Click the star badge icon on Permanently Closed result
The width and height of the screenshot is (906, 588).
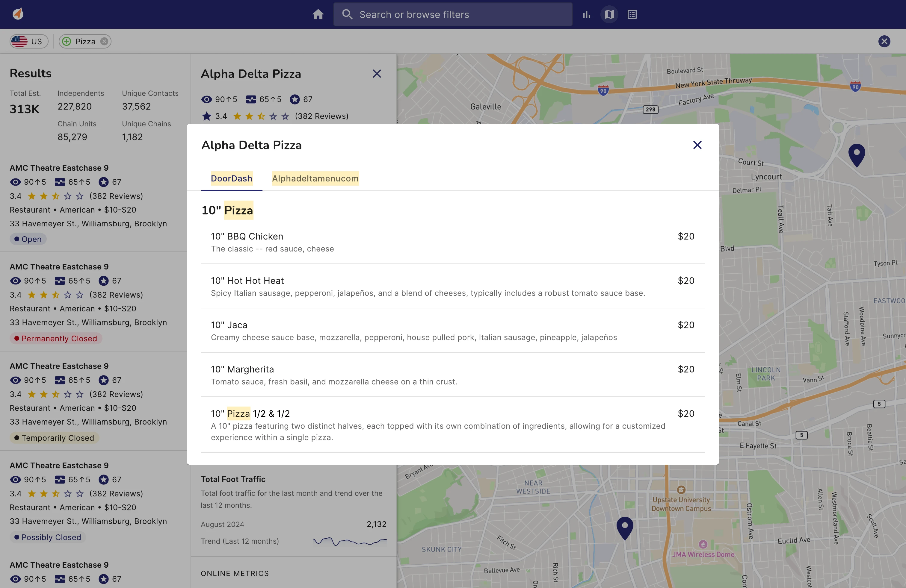[104, 281]
